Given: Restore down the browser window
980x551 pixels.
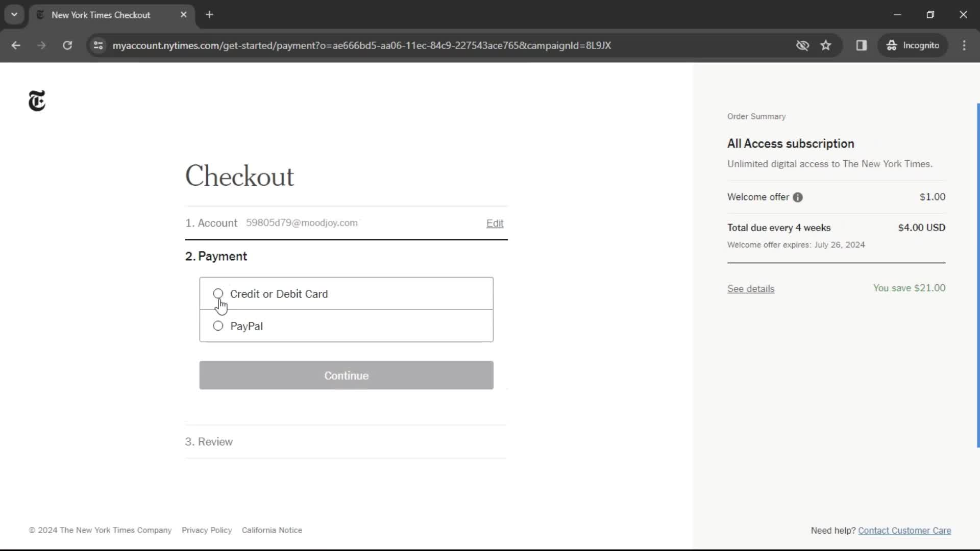Looking at the screenshot, I should tap(930, 15).
